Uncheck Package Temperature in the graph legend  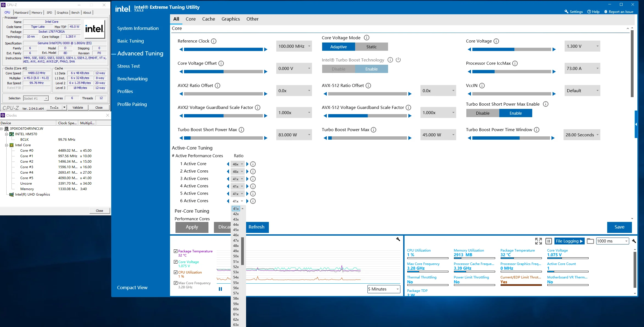coord(175,251)
